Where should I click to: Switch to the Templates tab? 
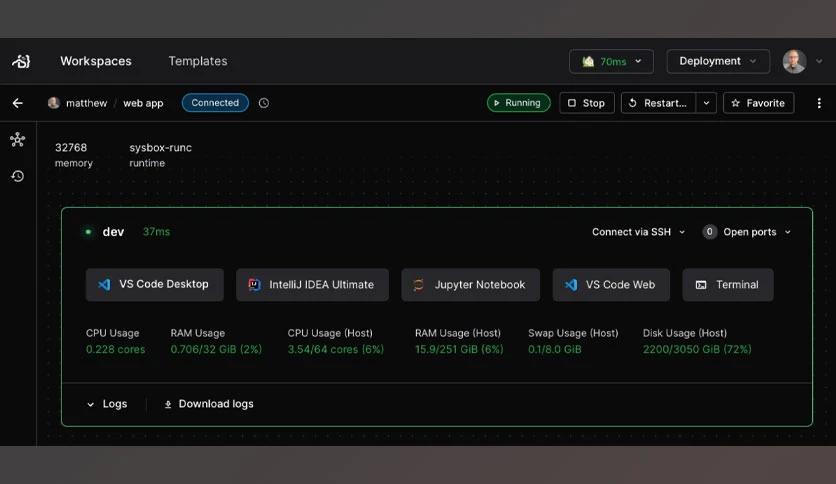(x=197, y=61)
